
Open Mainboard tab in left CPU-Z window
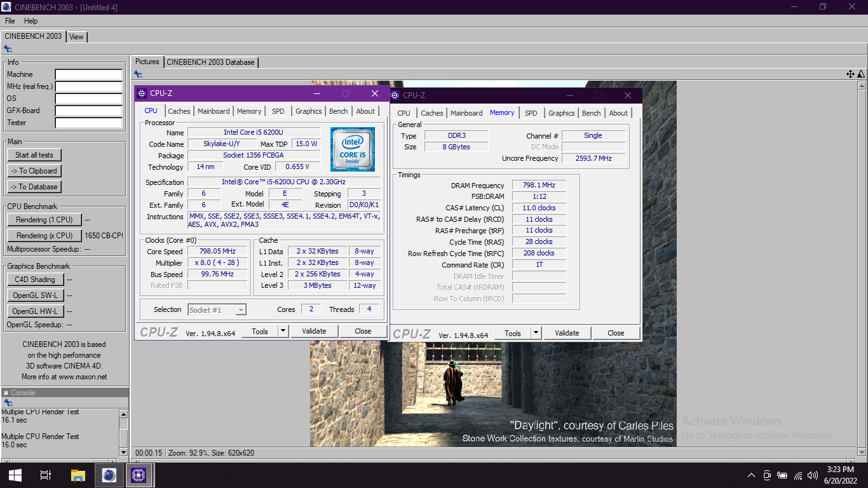214,111
